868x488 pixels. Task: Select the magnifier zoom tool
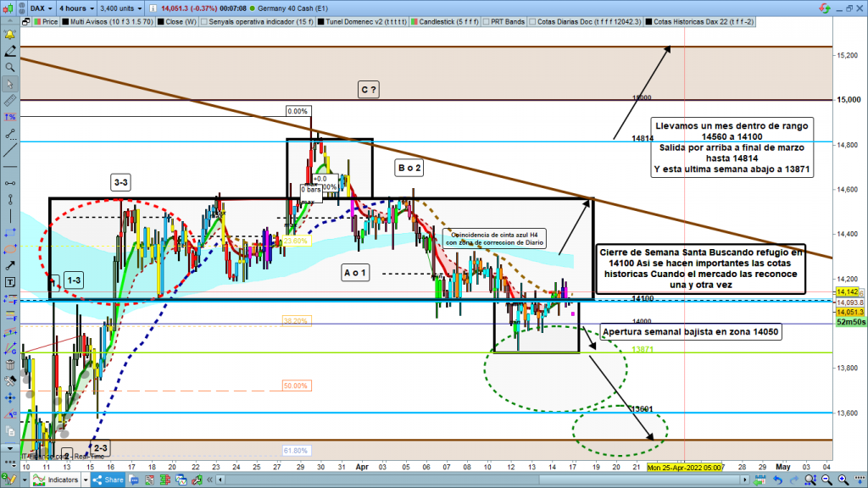pyautogui.click(x=9, y=66)
